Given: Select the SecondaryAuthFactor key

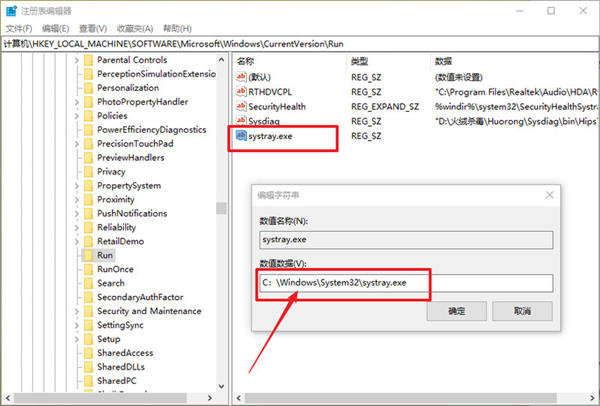Looking at the screenshot, I should (x=140, y=297).
